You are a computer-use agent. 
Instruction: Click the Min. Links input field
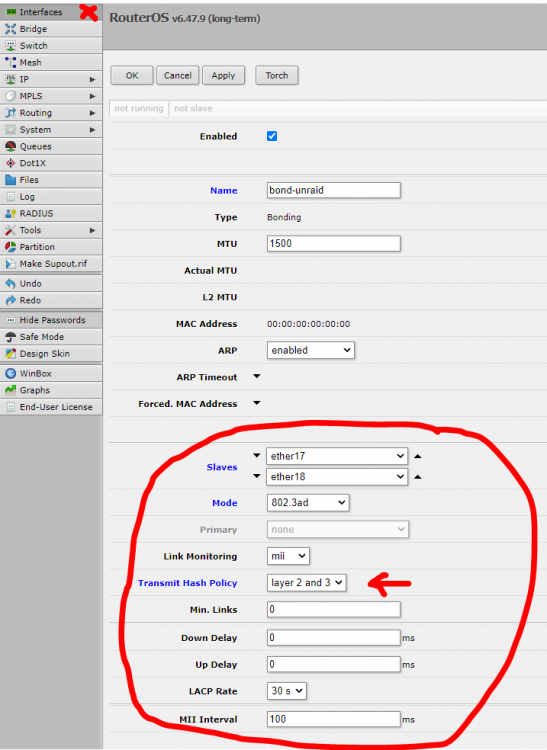[334, 609]
